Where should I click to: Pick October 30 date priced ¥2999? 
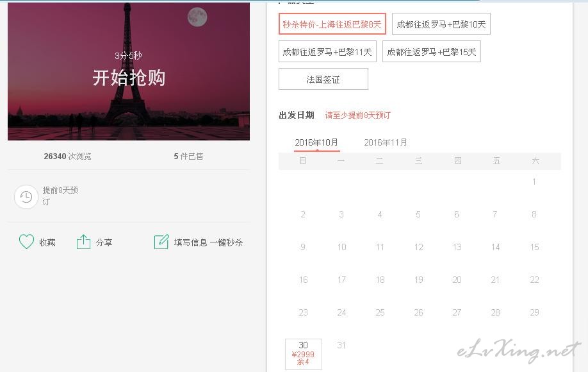[304, 354]
